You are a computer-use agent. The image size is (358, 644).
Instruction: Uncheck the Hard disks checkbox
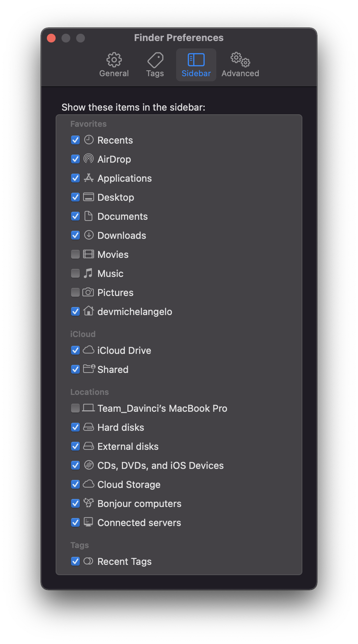[x=75, y=427]
